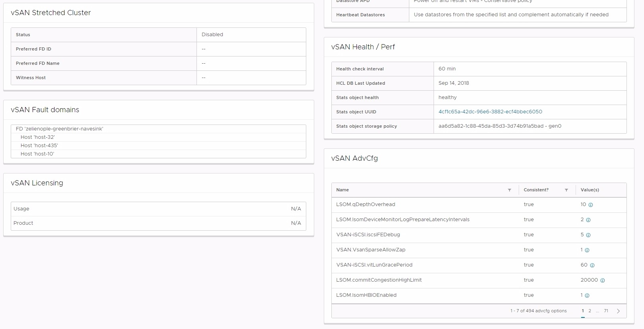Viewport: 644px width, 329px height.
Task: Jump to last page 71 of advcfg
Action: tap(606, 311)
